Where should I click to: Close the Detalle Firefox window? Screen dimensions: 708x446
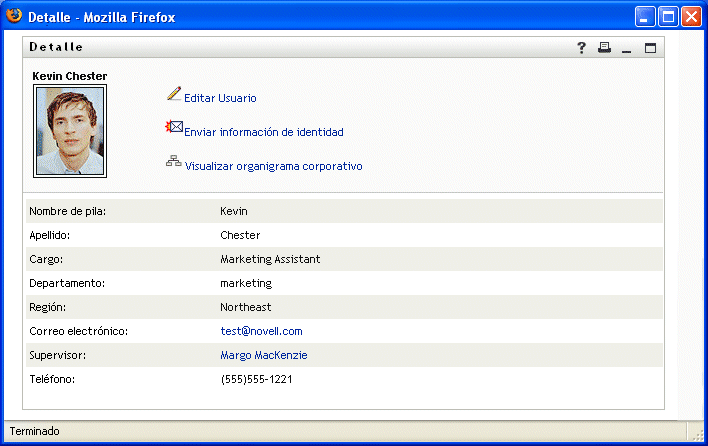tap(691, 16)
